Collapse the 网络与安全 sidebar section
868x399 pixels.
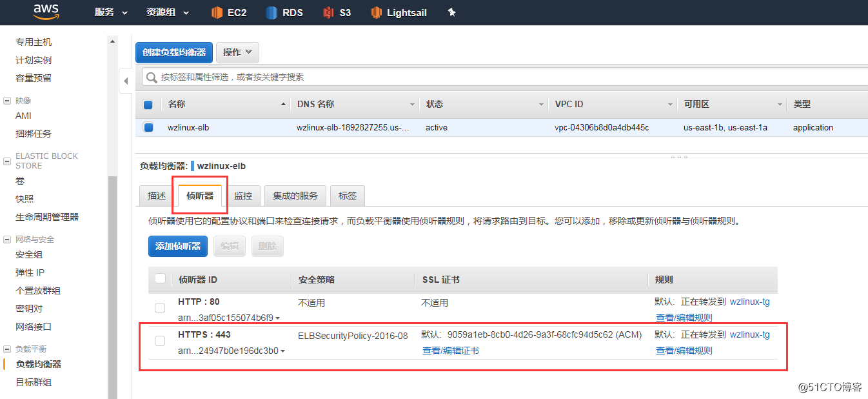[7, 240]
